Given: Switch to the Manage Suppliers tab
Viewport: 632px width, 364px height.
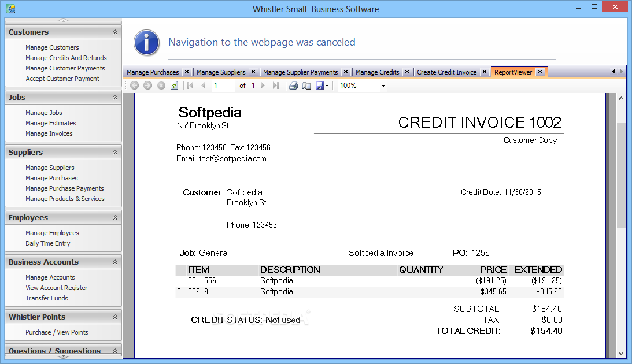Looking at the screenshot, I should click(x=221, y=72).
